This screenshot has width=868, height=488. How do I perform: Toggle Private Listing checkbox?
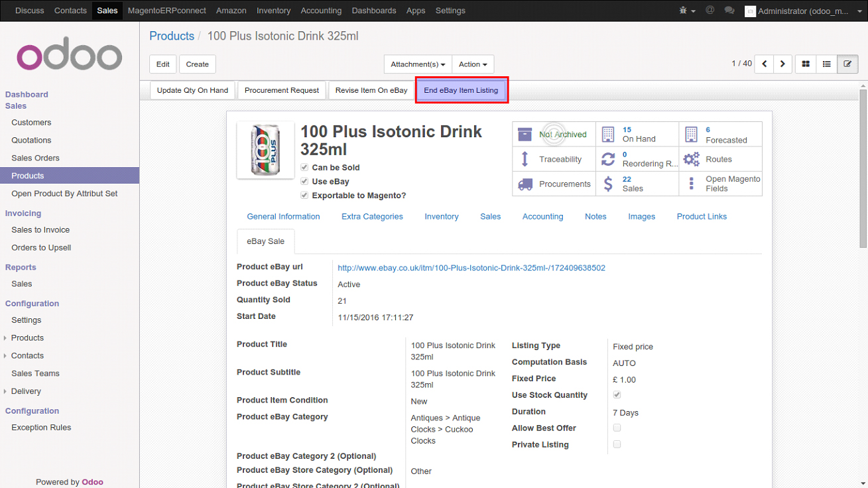[x=617, y=445]
